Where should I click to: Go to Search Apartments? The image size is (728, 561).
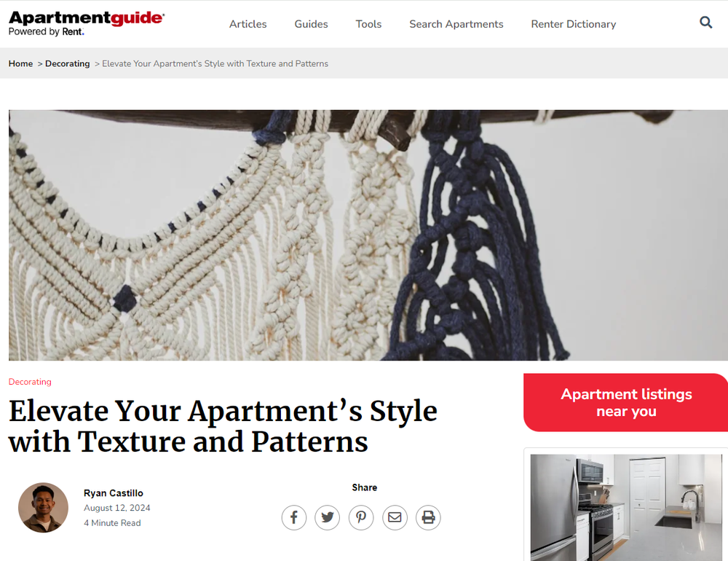[456, 24]
